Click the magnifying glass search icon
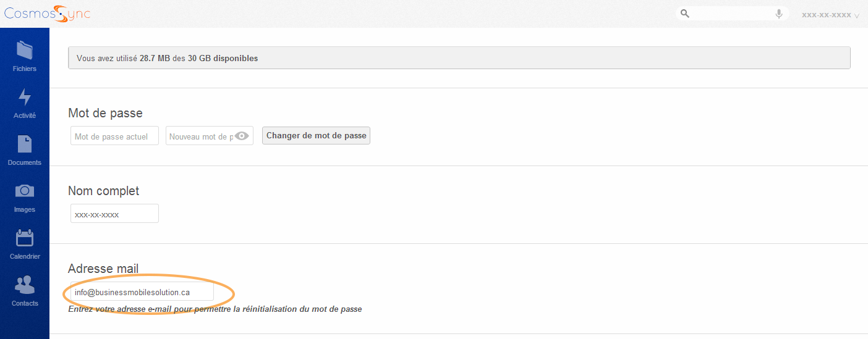The image size is (868, 339). click(684, 14)
